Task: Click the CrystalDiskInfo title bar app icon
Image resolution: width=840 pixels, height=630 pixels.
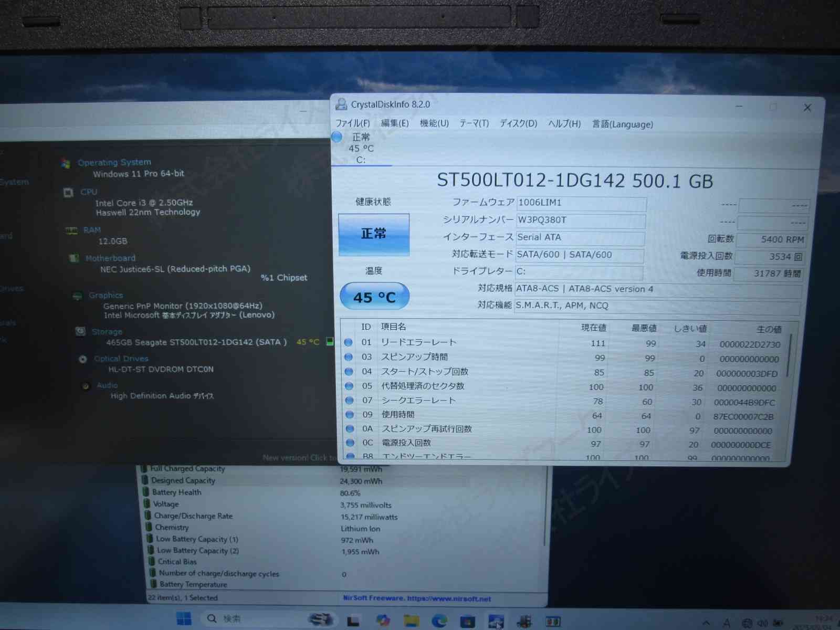Action: point(341,104)
